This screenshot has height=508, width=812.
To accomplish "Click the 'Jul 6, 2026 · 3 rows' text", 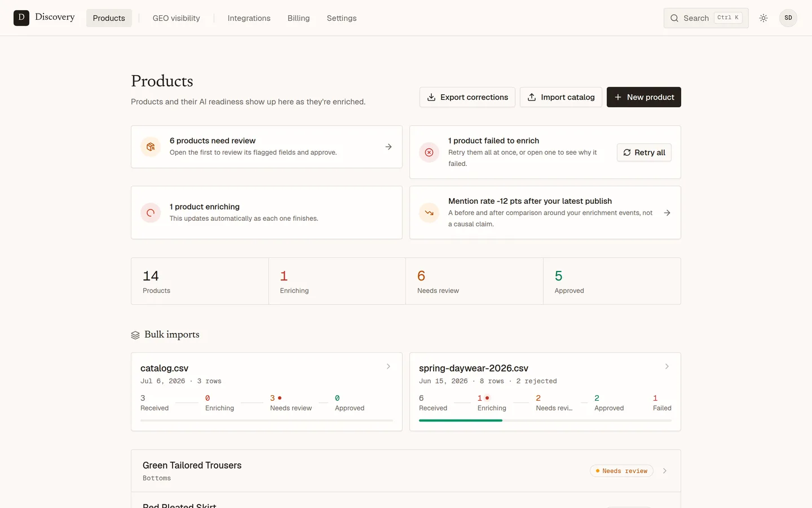I will click(181, 381).
